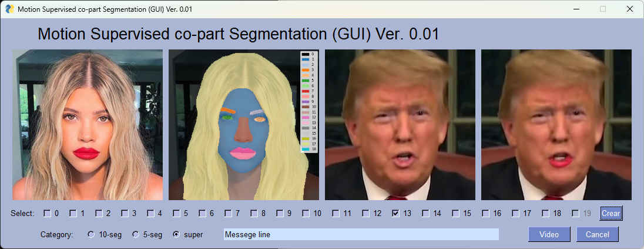Tick segment 7 checkbox
644x249 pixels.
tap(229, 213)
